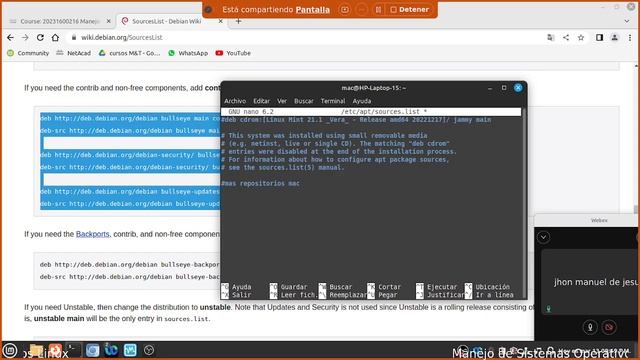This screenshot has height=360, width=640.
Task: Click the annotate icon in sharing bar
Action: [x=345, y=9]
